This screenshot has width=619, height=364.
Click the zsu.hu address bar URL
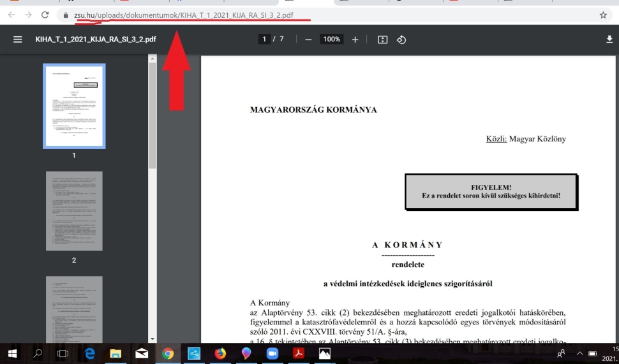184,15
